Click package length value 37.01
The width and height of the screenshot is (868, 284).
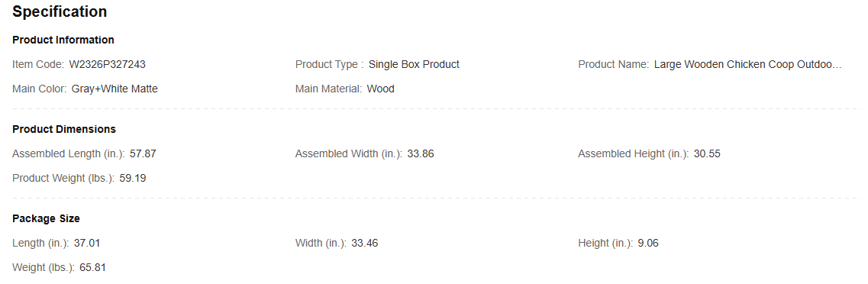pos(87,243)
